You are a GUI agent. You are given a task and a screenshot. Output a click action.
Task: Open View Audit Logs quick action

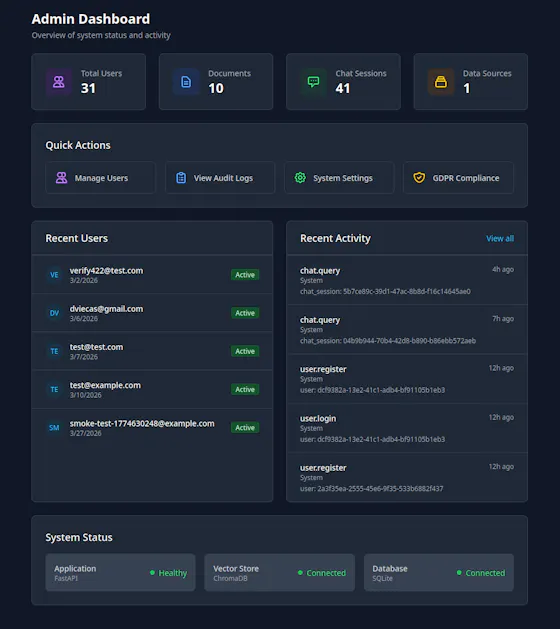[x=220, y=178]
